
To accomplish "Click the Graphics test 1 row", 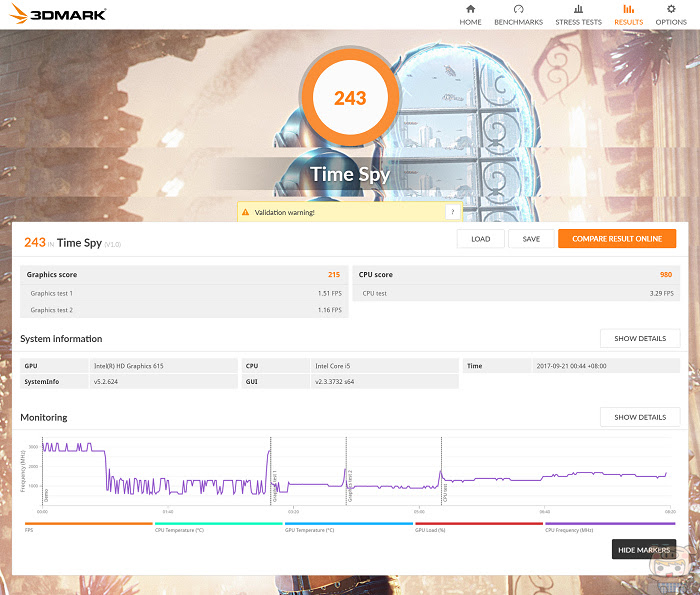I will (x=184, y=293).
